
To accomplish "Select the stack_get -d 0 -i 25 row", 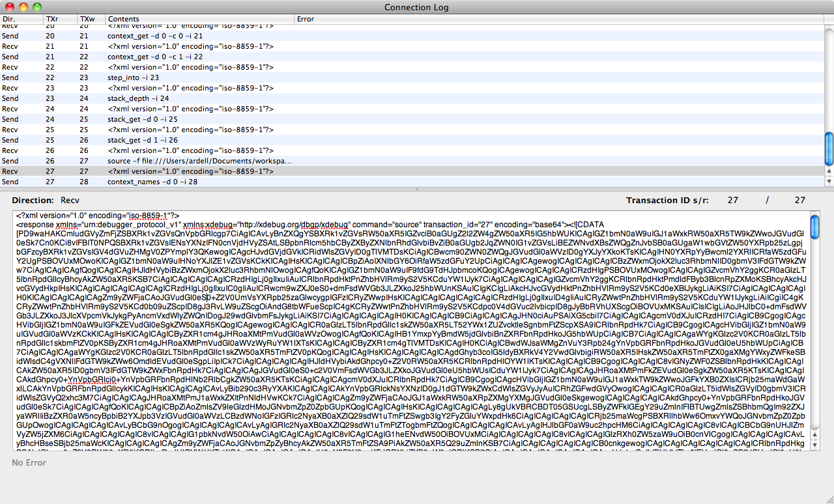I will pos(142,119).
